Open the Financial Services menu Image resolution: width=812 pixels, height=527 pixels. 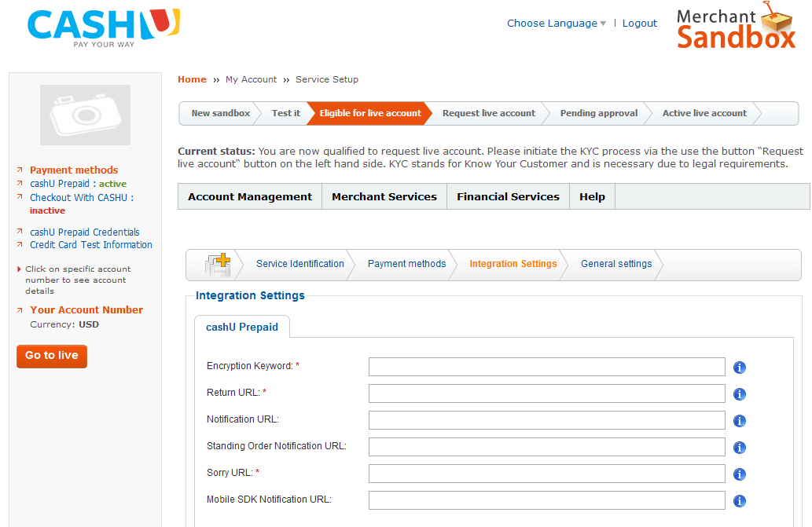[x=508, y=196]
